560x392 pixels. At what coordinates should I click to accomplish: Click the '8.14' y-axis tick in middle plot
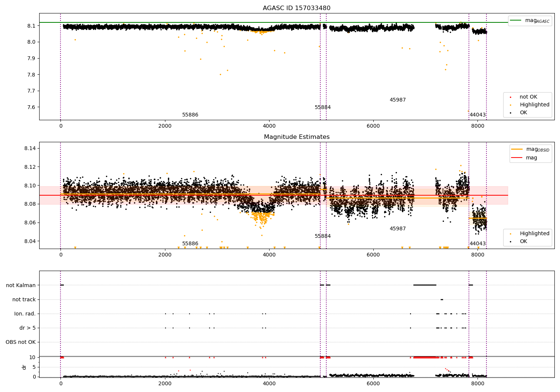pos(30,149)
